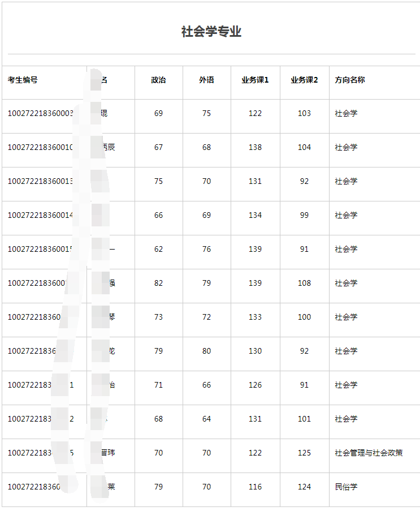
Task: Click the 外语 score of 80
Action: pos(206,351)
